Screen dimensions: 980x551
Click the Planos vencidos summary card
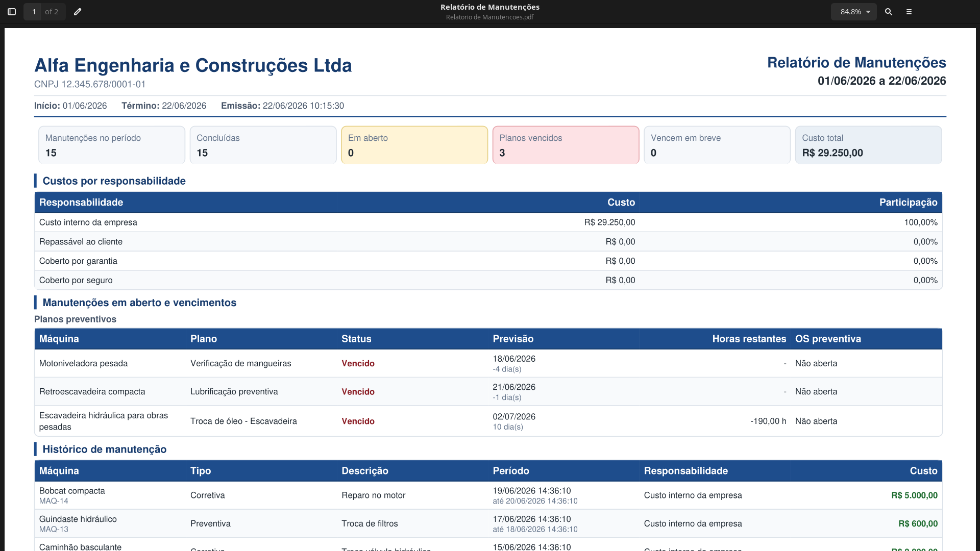[x=566, y=145]
